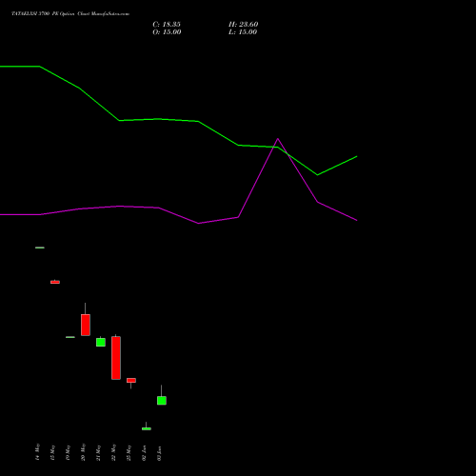
Task: Click the peak of the magenta indicator line
Action: pos(278,139)
